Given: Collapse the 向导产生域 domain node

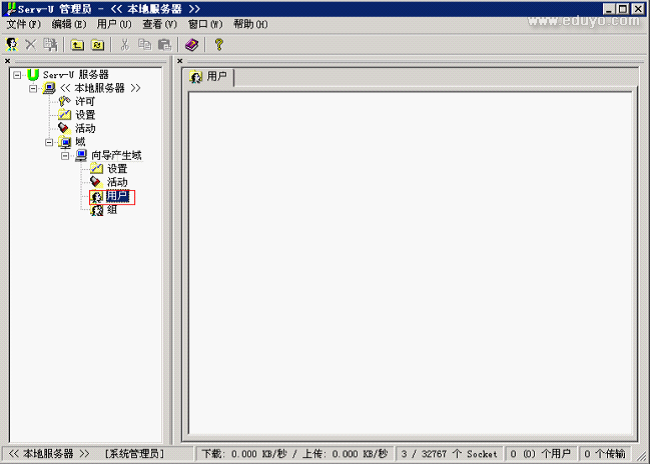Looking at the screenshot, I should coord(65,155).
